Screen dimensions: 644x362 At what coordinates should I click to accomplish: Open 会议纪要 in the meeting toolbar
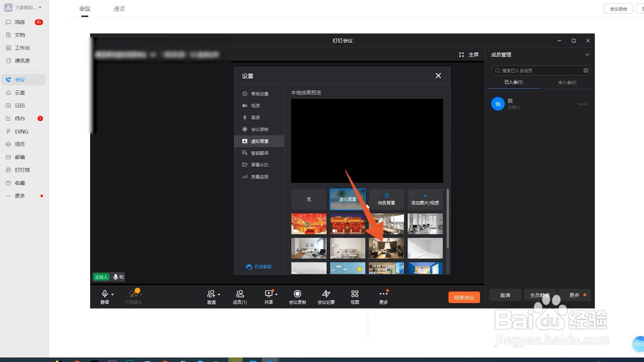point(326,297)
